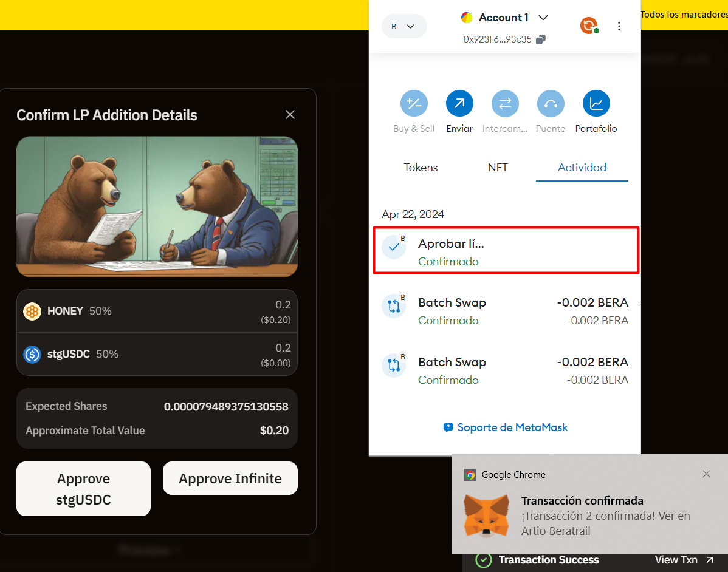Click the Expected Shares value 0.000079489375130558
The width and height of the screenshot is (728, 572).
(226, 407)
